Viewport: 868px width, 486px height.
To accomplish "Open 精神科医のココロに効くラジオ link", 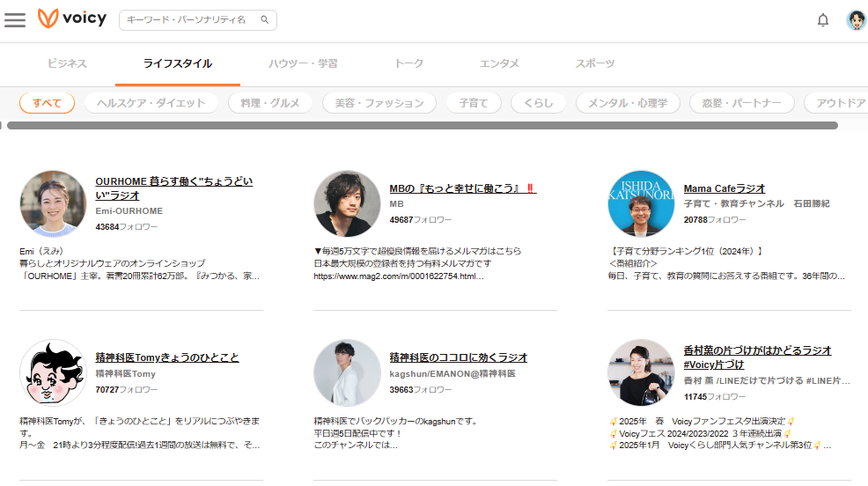I will click(x=459, y=357).
